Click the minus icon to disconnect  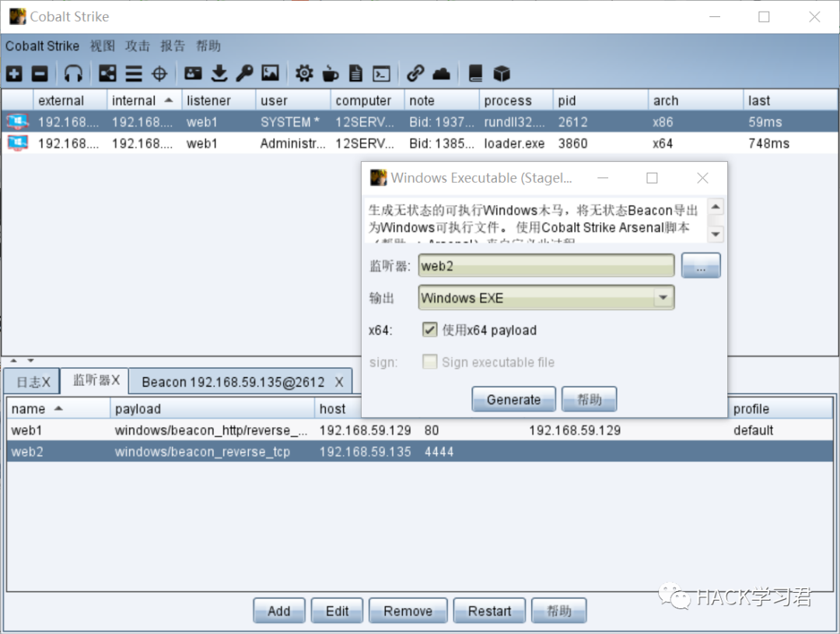tap(40, 73)
